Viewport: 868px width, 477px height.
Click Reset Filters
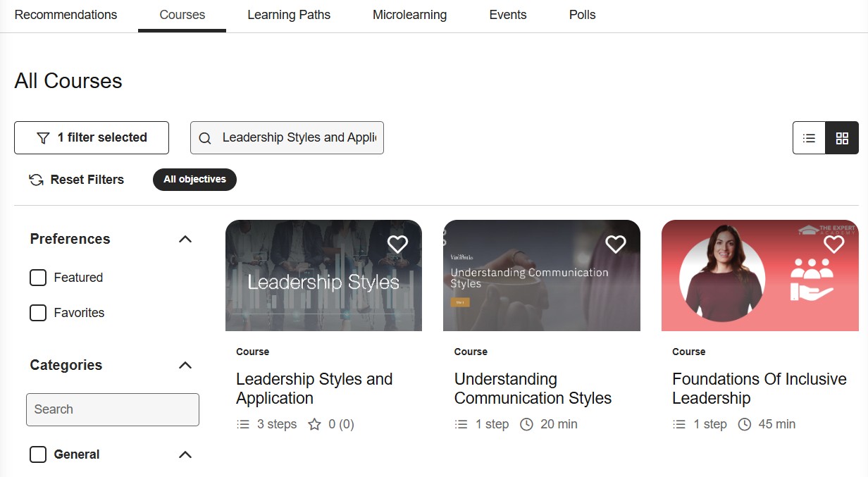point(76,180)
